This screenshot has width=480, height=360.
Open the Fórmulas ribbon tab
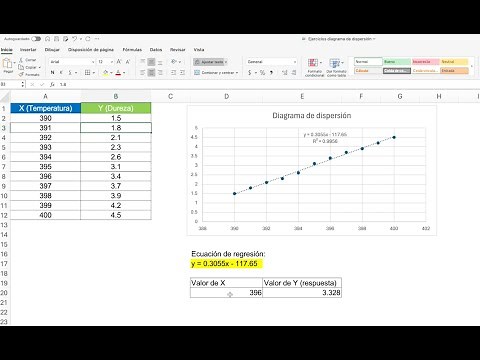132,50
